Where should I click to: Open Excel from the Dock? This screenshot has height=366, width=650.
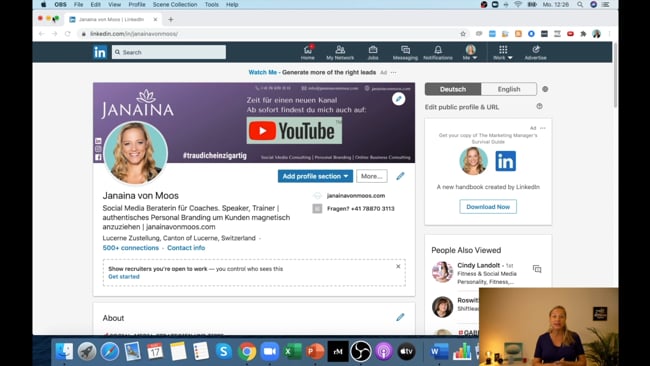click(292, 351)
